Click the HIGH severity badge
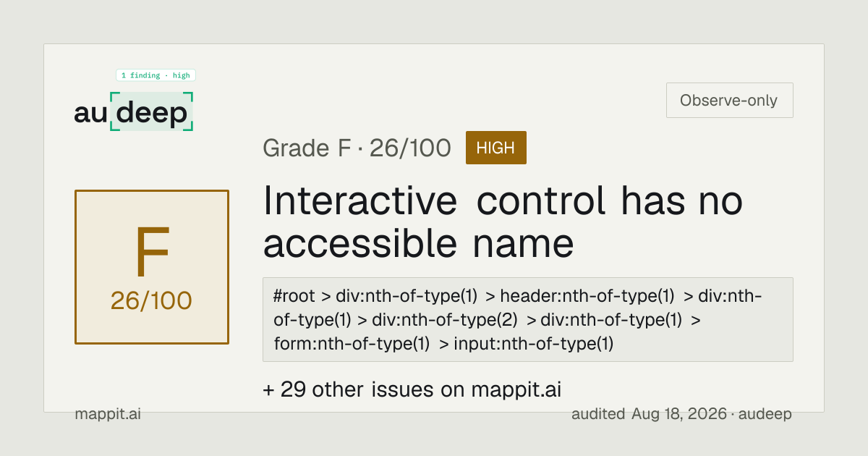Viewport: 868px width, 456px height. [x=496, y=148]
